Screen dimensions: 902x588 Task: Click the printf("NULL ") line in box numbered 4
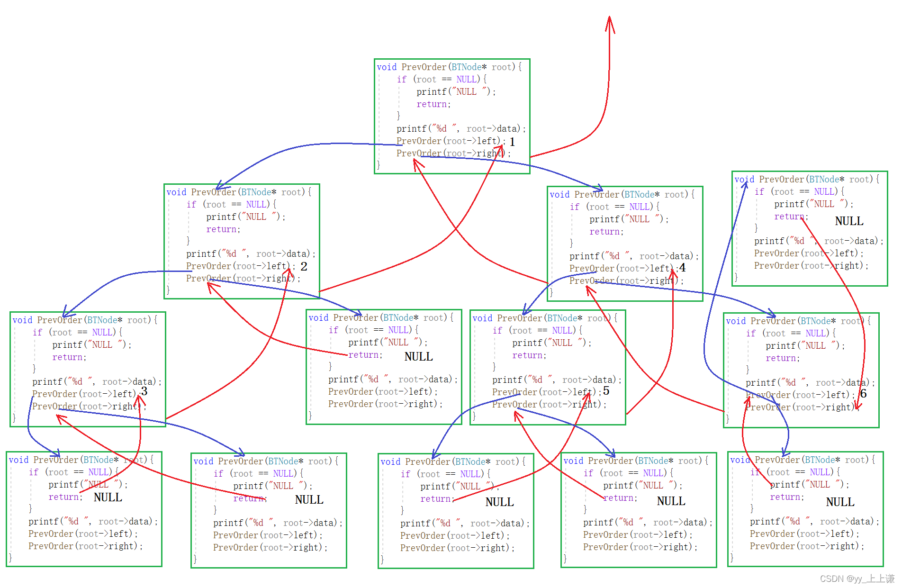pyautogui.click(x=629, y=219)
